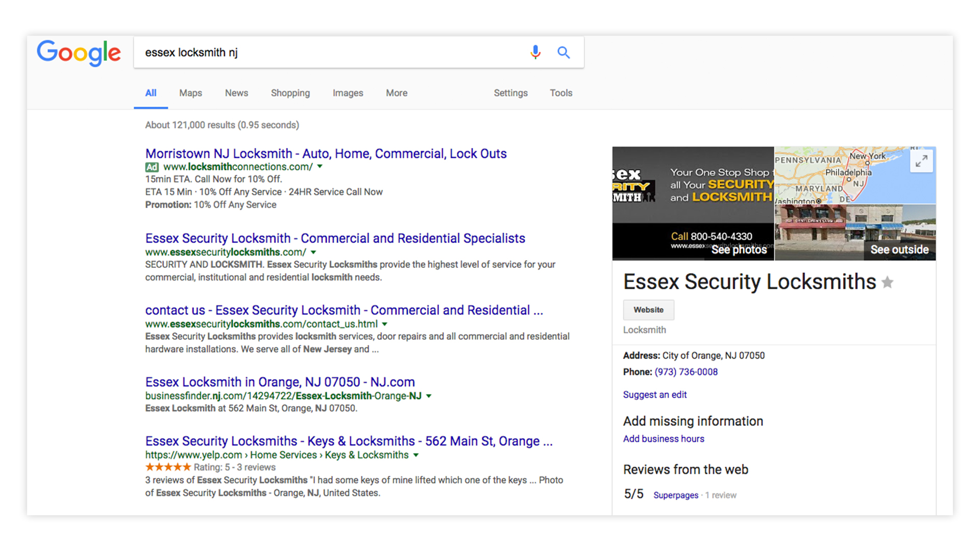The image size is (980, 551).
Task: Open the Yelp Essex Security Locksmiths result
Action: tap(349, 441)
